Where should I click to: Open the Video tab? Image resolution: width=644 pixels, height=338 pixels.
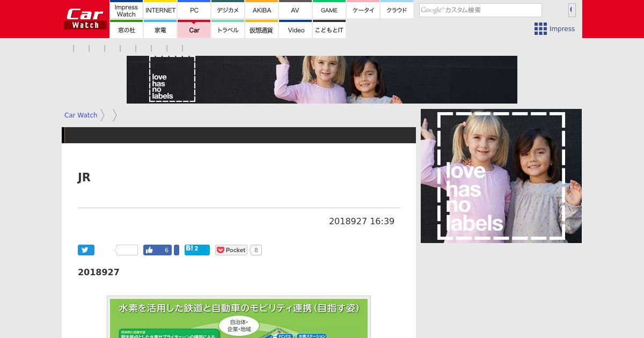click(x=295, y=30)
